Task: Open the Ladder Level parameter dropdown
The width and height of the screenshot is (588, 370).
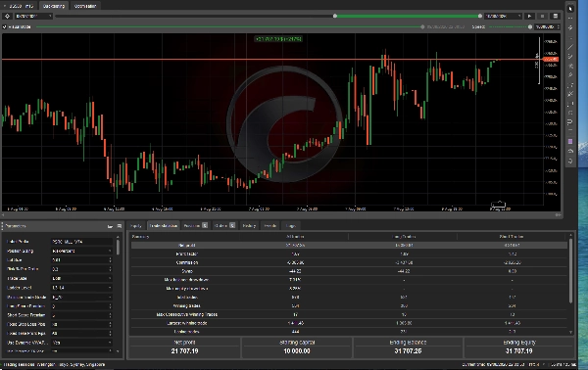Action: pos(81,288)
